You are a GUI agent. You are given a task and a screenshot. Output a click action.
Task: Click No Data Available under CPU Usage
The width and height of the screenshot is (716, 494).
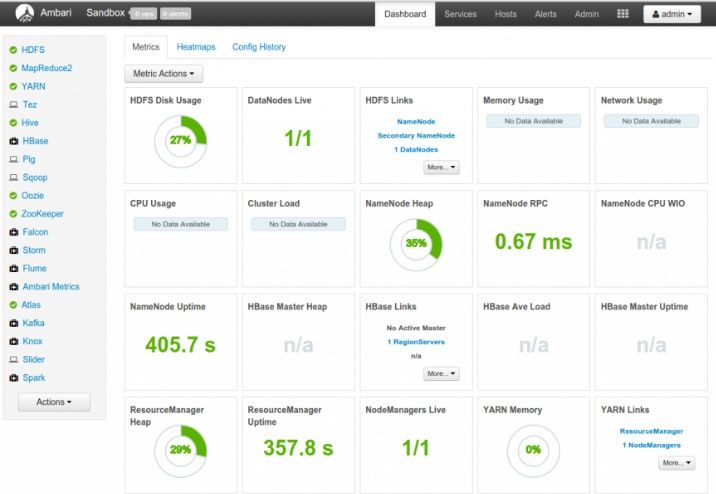click(180, 224)
